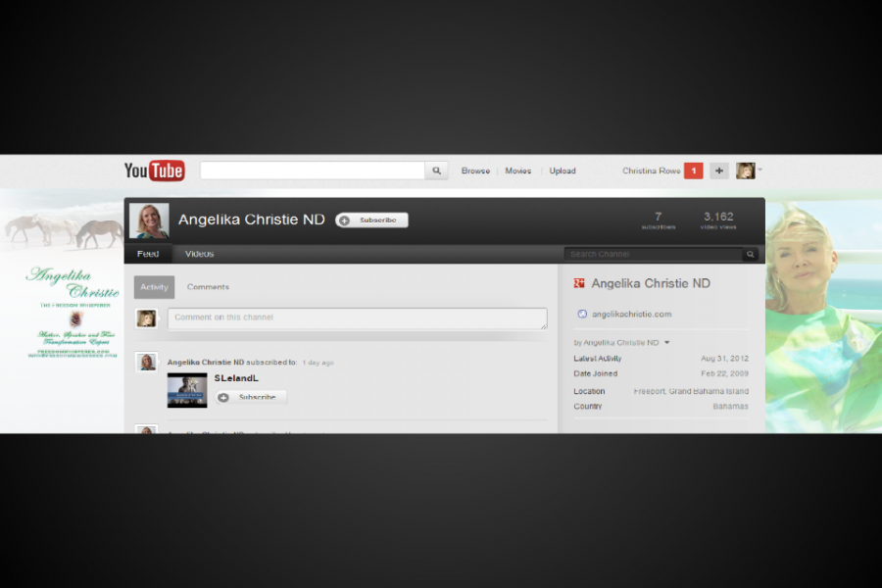The image size is (882, 588).
Task: Click feed avatar beside subscribed activity
Action: [147, 362]
